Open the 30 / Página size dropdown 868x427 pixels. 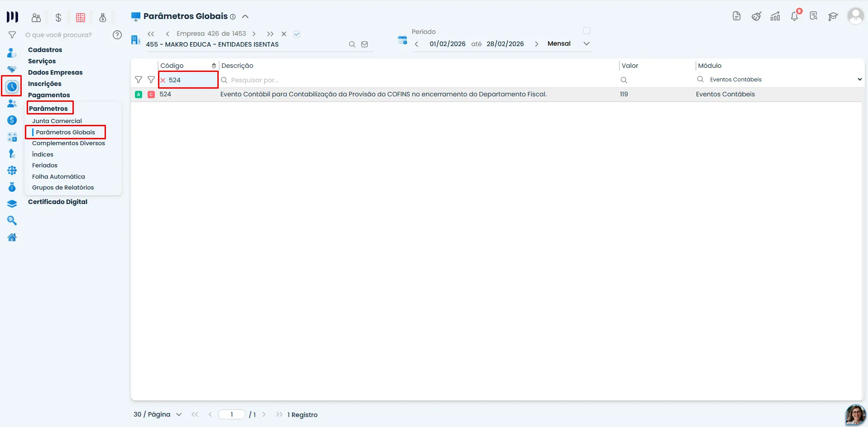coord(158,414)
